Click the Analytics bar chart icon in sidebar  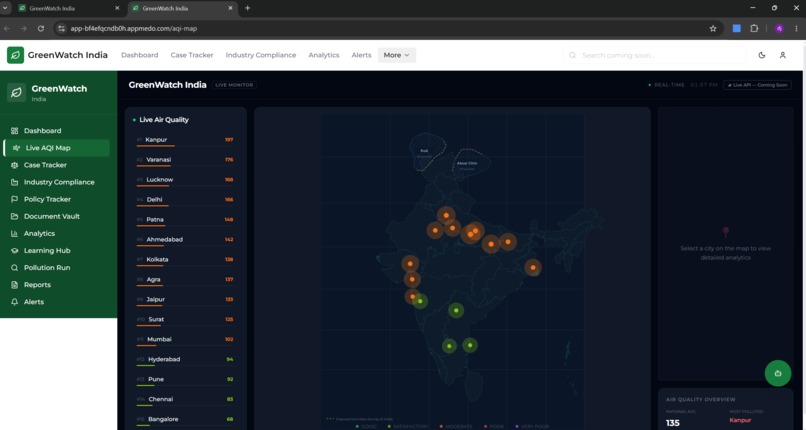coord(14,234)
